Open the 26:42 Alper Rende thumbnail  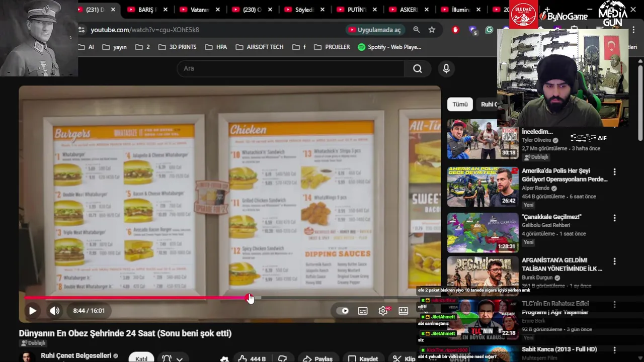click(x=482, y=187)
